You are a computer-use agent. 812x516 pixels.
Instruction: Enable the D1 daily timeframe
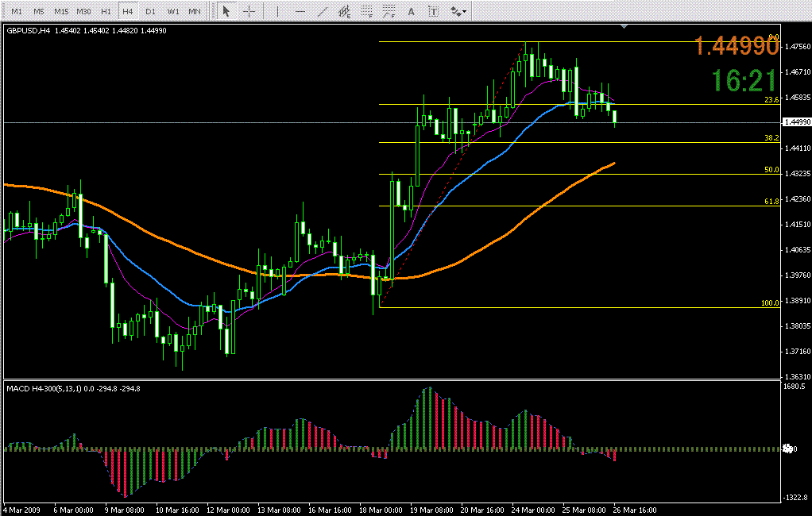(x=150, y=11)
